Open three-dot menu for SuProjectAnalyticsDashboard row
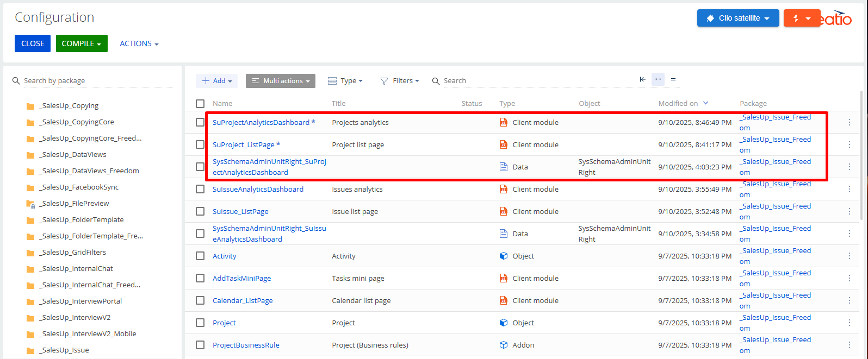The height and width of the screenshot is (359, 868). point(849,122)
